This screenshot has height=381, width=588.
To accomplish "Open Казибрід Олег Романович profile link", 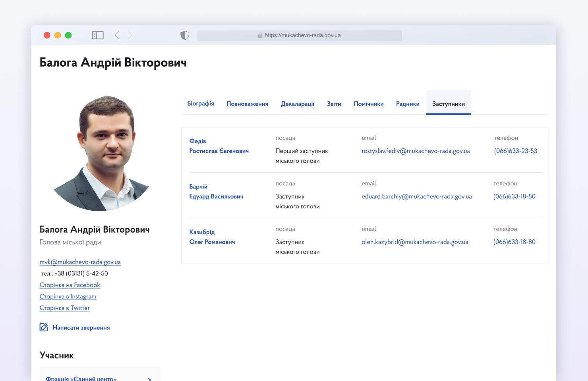I will pyautogui.click(x=212, y=237).
